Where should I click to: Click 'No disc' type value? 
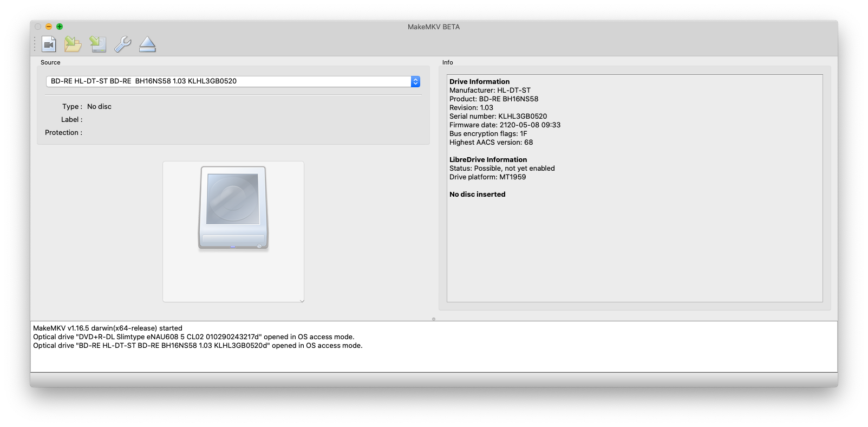pyautogui.click(x=99, y=107)
